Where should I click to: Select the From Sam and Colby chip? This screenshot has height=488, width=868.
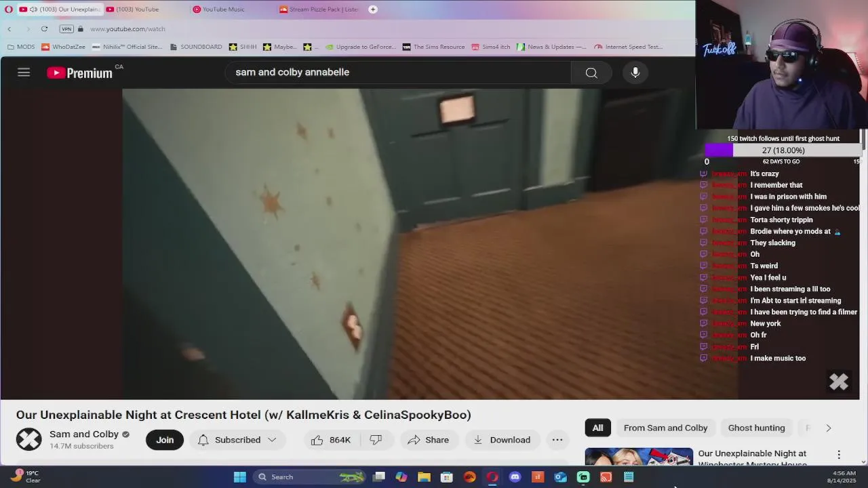pos(665,428)
